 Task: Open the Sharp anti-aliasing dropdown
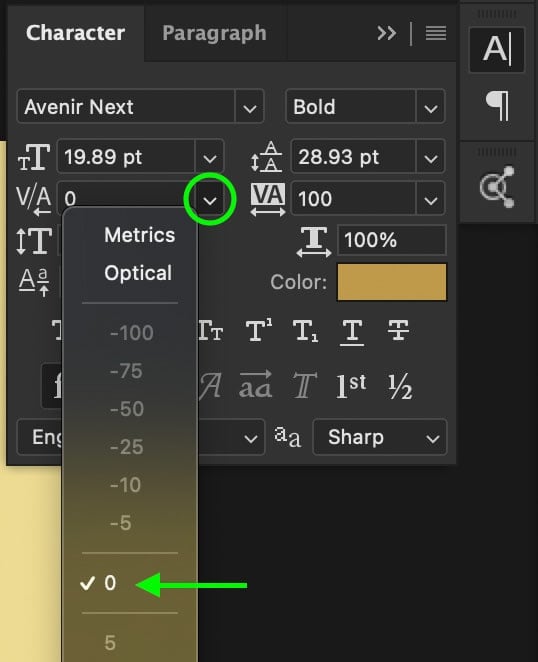click(x=380, y=437)
